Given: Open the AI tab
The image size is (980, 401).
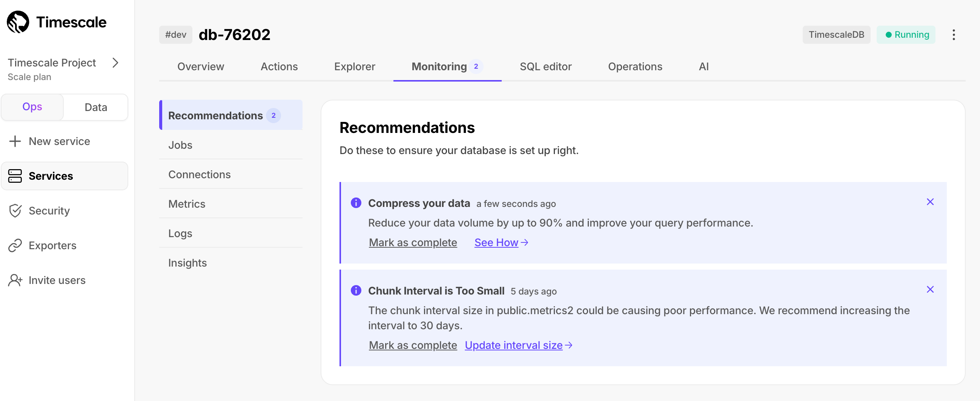Looking at the screenshot, I should 704,66.
